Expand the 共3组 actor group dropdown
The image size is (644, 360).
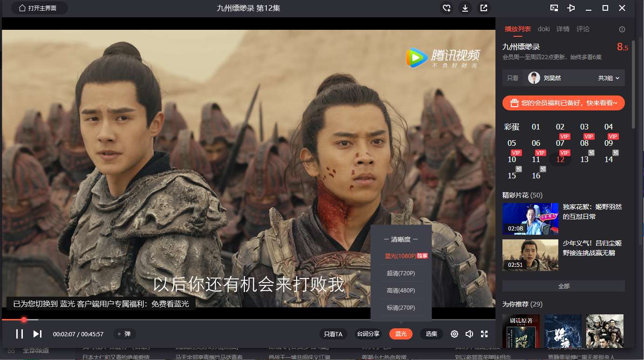pos(609,78)
